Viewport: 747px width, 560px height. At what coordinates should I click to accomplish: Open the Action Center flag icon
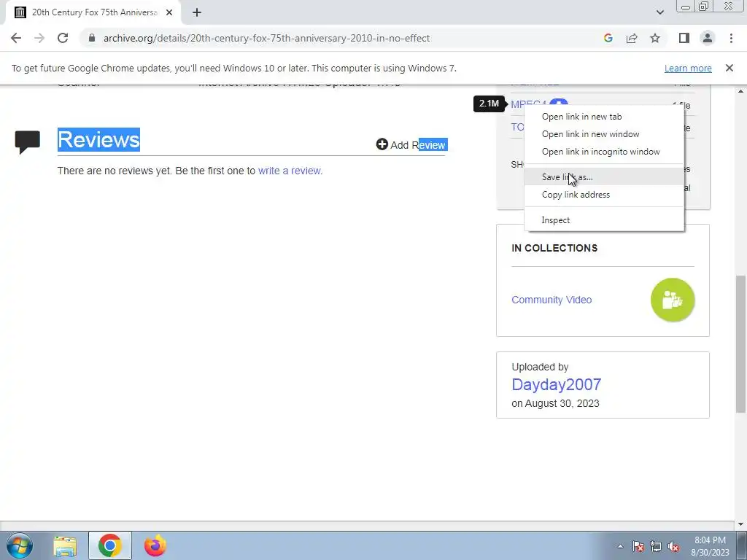pos(638,546)
